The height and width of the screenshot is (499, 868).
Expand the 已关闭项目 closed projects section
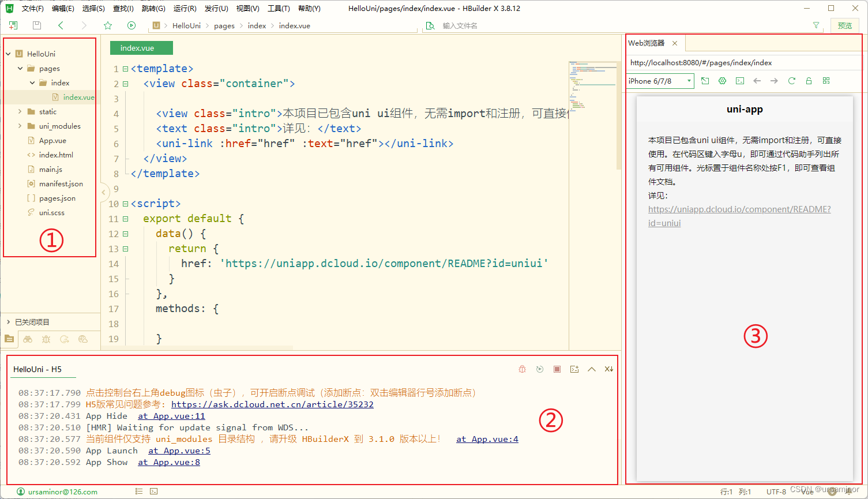coord(8,322)
